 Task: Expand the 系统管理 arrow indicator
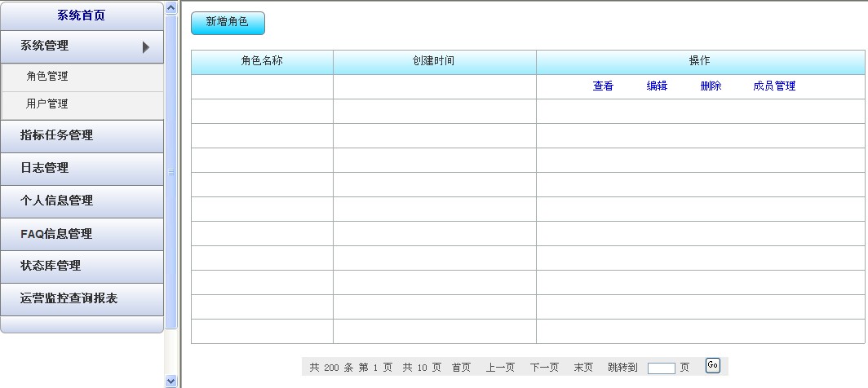146,47
